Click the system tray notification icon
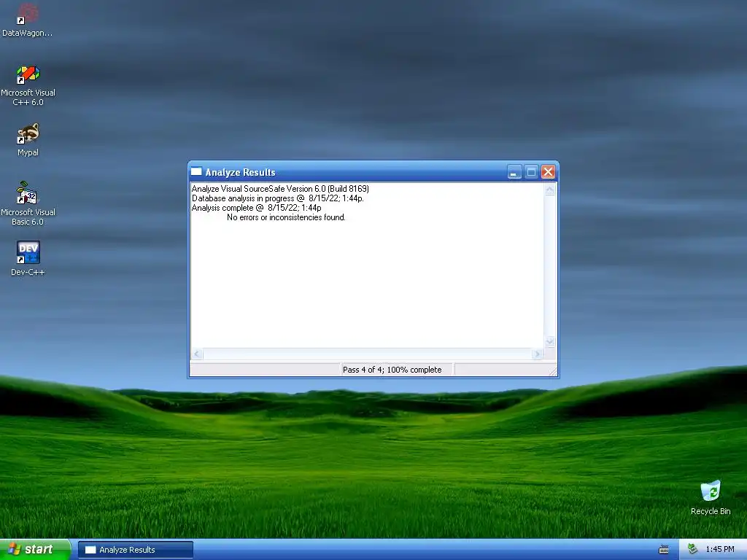The image size is (747, 560). coord(693,549)
